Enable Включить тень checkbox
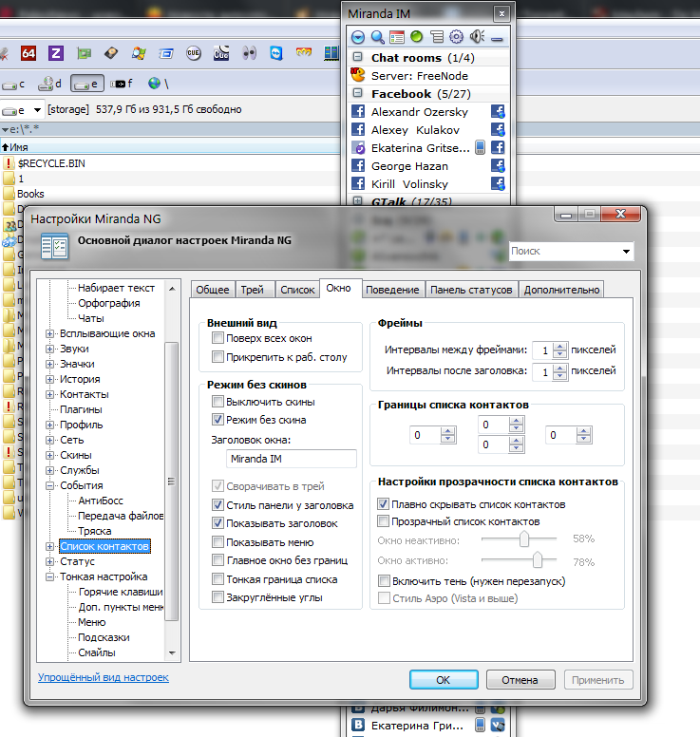The image size is (700, 737). coord(384,581)
